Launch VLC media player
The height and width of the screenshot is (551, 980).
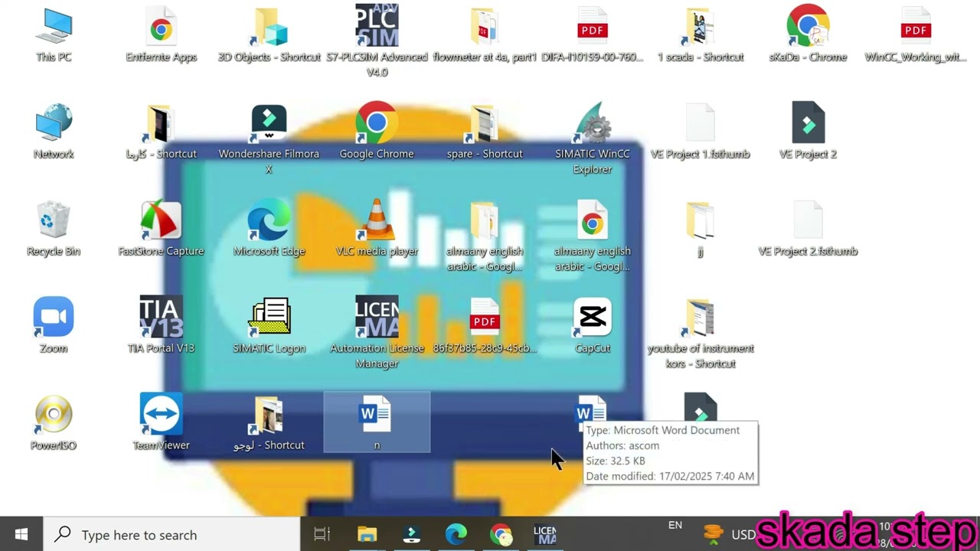point(377,229)
